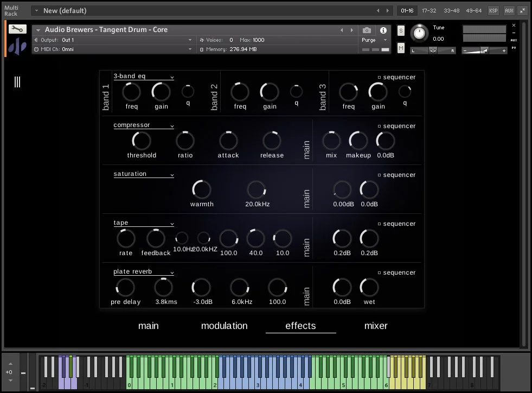Viewport: 532px width, 393px height.
Task: Enable the sequencer checkbox for compressor
Action: click(x=380, y=126)
